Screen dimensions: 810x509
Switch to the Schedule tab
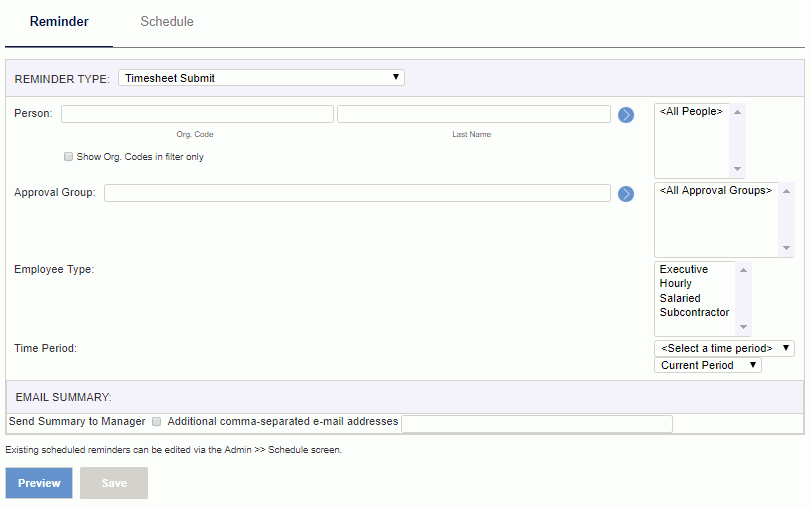point(167,22)
